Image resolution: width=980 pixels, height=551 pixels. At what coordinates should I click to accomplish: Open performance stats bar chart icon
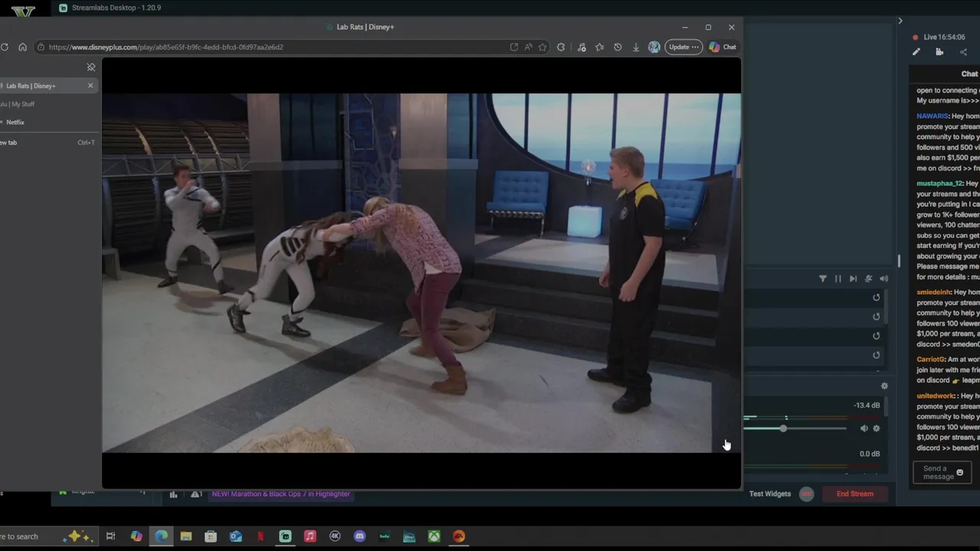click(173, 494)
